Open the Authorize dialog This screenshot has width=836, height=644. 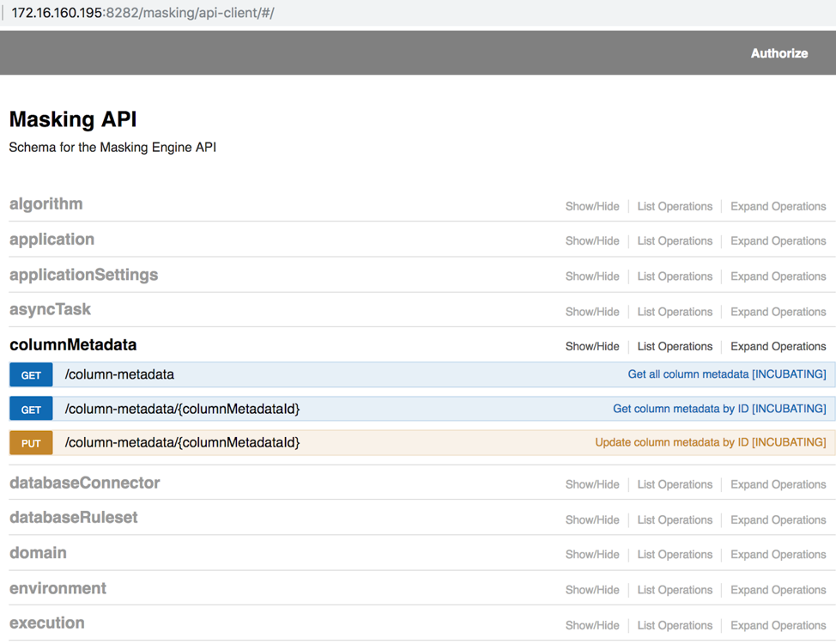point(778,53)
